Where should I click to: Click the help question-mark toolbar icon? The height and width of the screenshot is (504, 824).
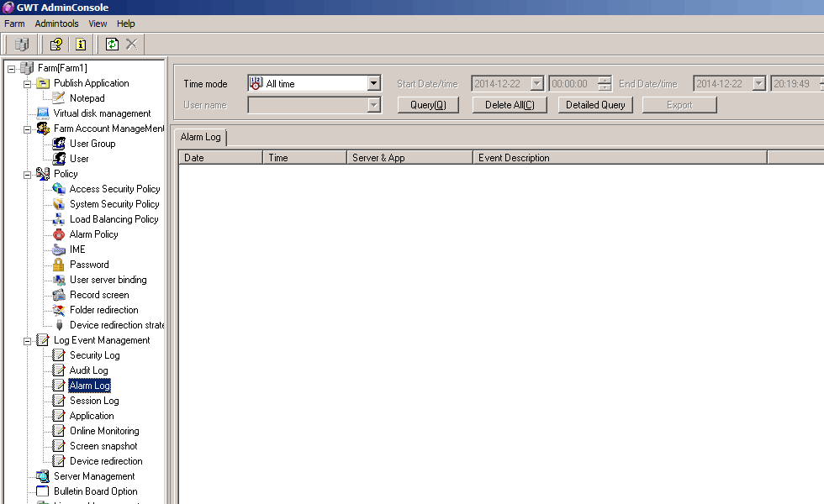point(56,44)
